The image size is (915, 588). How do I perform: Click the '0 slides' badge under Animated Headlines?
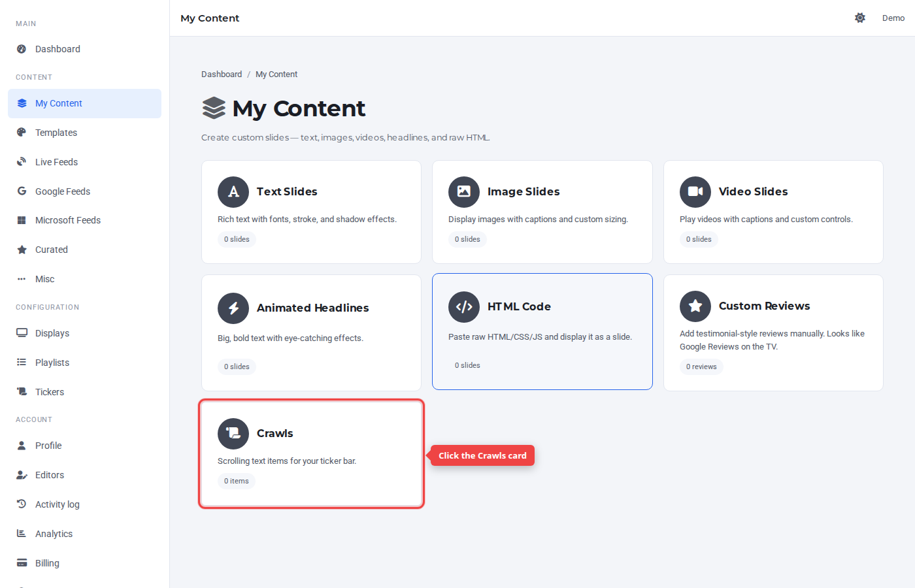(x=237, y=367)
